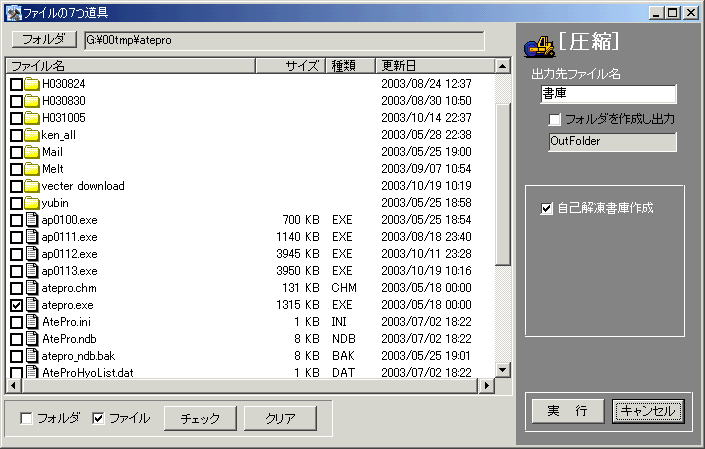Maximize the ファイルの7つ道具 window
The height and width of the screenshot is (449, 705).
tap(673, 13)
